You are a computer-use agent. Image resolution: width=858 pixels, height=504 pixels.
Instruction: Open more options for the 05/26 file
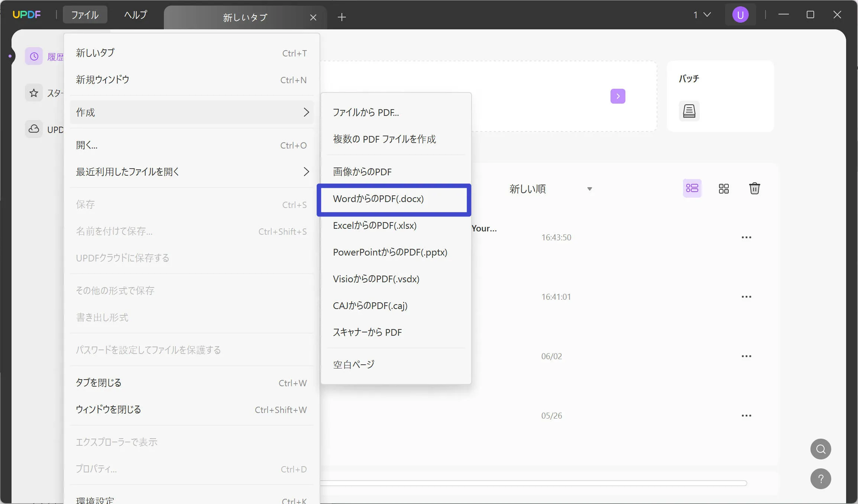pyautogui.click(x=746, y=416)
